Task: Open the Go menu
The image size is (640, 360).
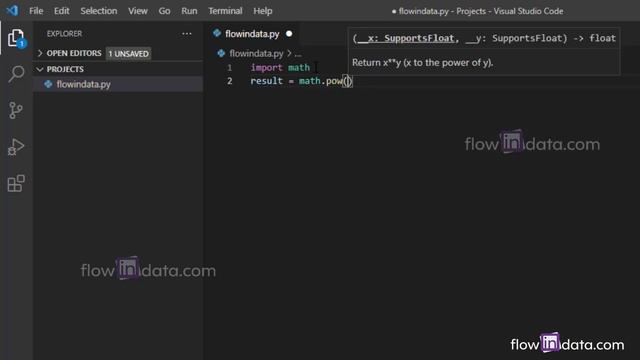Action: click(x=164, y=11)
